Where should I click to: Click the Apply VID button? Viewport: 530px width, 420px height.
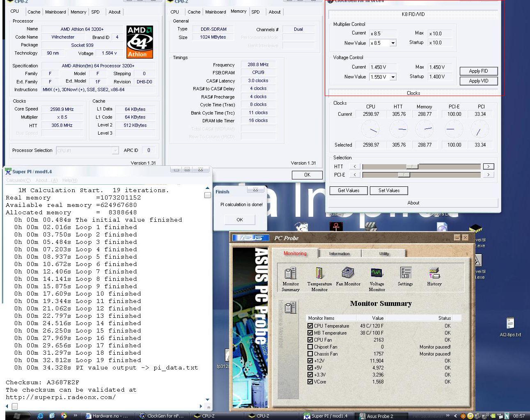tap(478, 81)
